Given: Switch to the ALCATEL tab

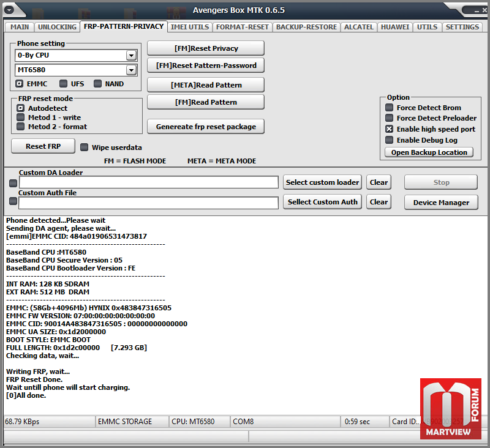Looking at the screenshot, I should (x=359, y=27).
